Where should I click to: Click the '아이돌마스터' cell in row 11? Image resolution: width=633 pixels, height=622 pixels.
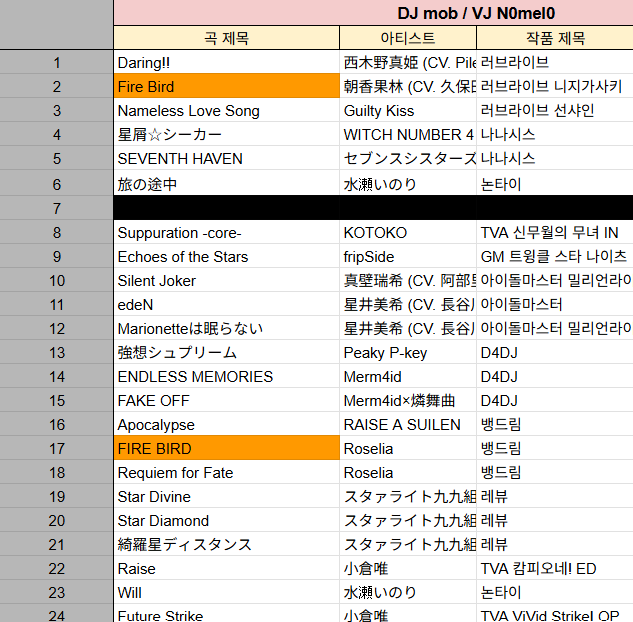(555, 304)
